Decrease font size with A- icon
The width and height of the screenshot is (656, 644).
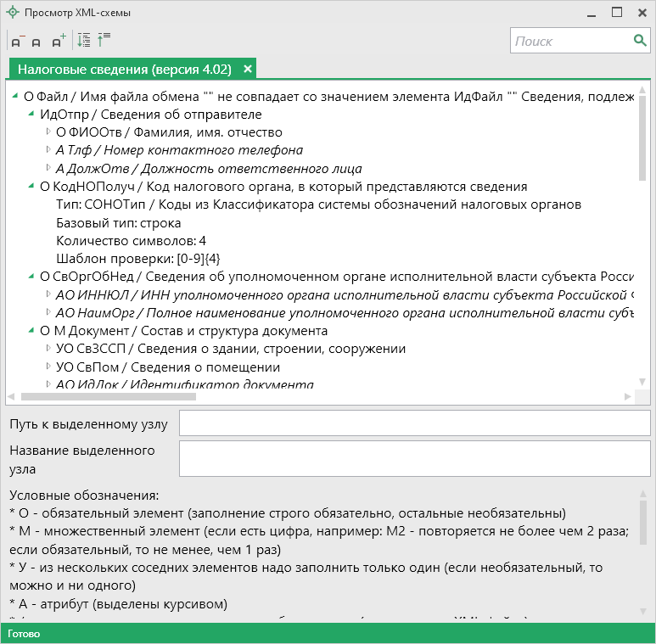17,41
